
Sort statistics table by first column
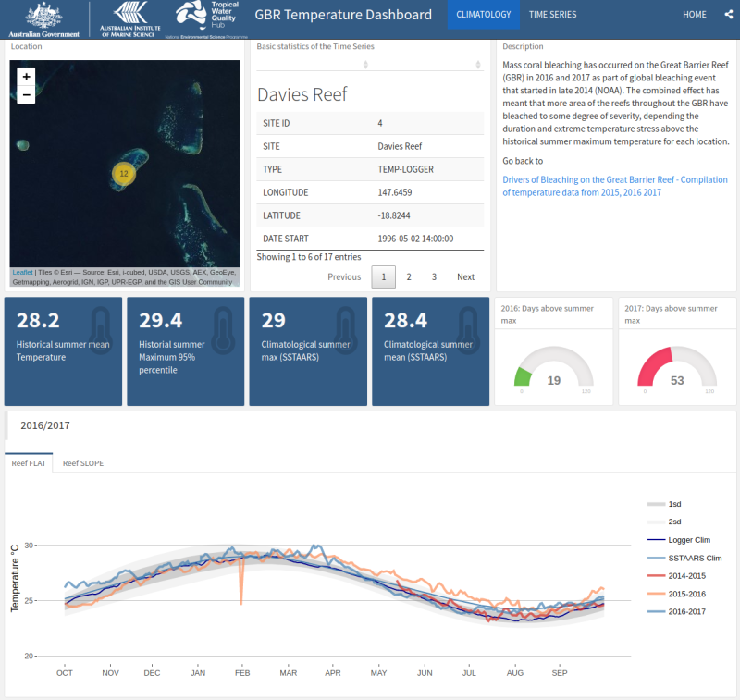pos(365,65)
